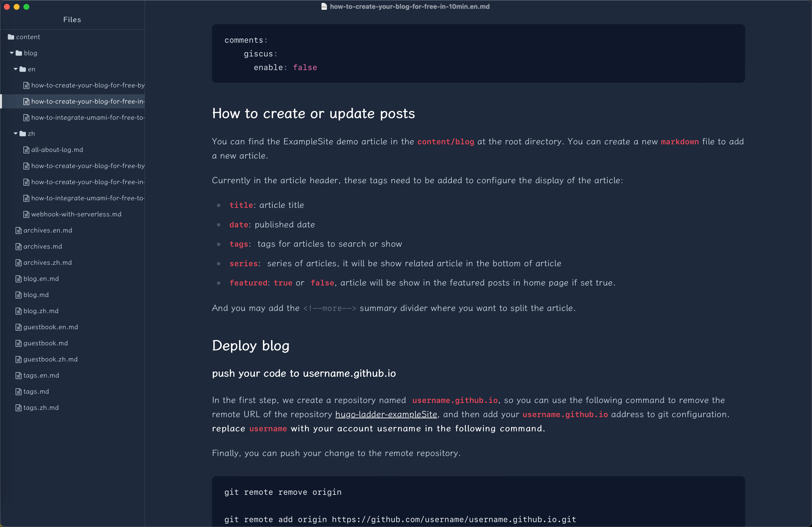Screen dimensions: 812x527
Task: Click the document icon beside blog.en.md
Action: pyautogui.click(x=18, y=278)
